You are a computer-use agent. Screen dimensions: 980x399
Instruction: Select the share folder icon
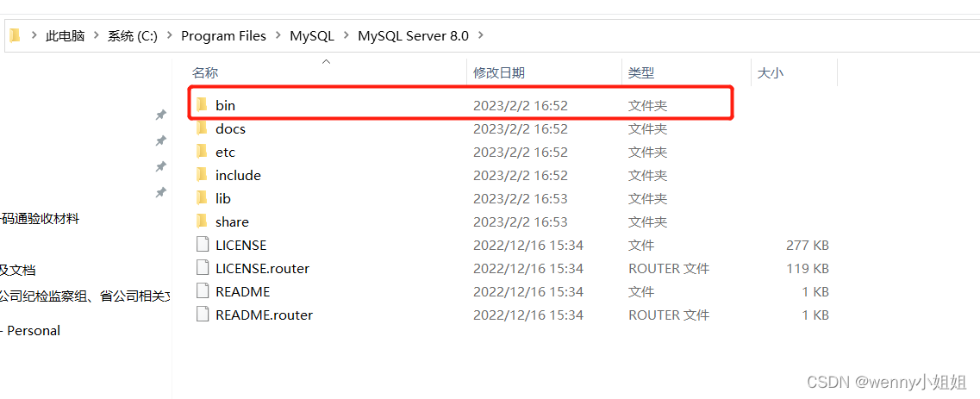pyautogui.click(x=201, y=221)
